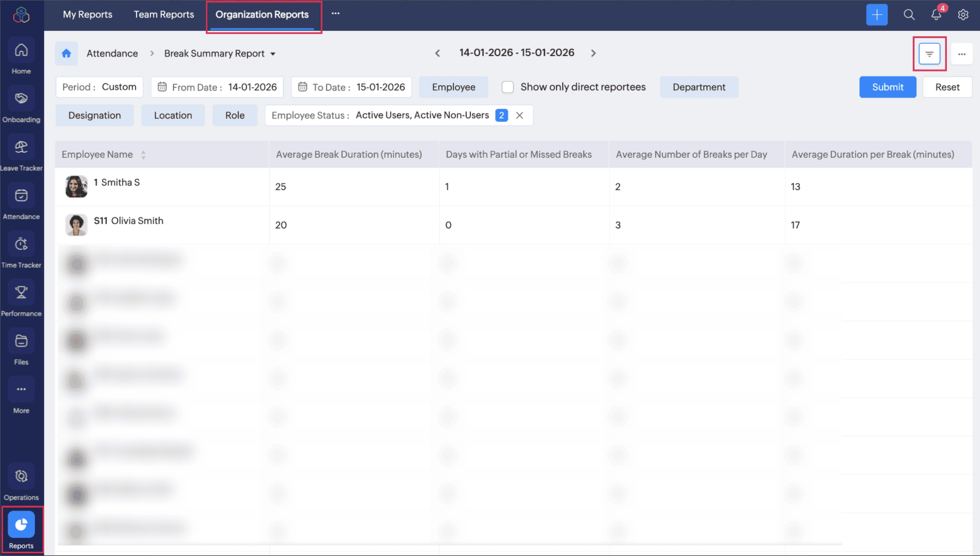The image size is (980, 556).
Task: Click the notifications bell icon
Action: (x=936, y=15)
